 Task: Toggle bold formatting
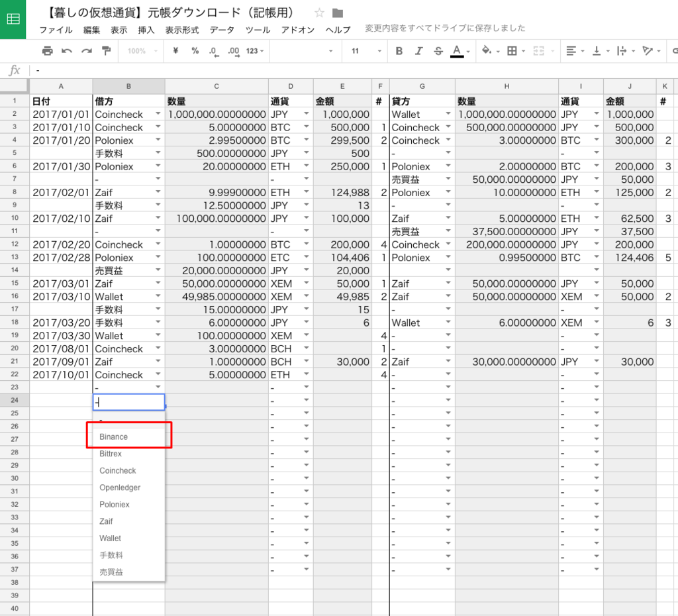pos(399,51)
